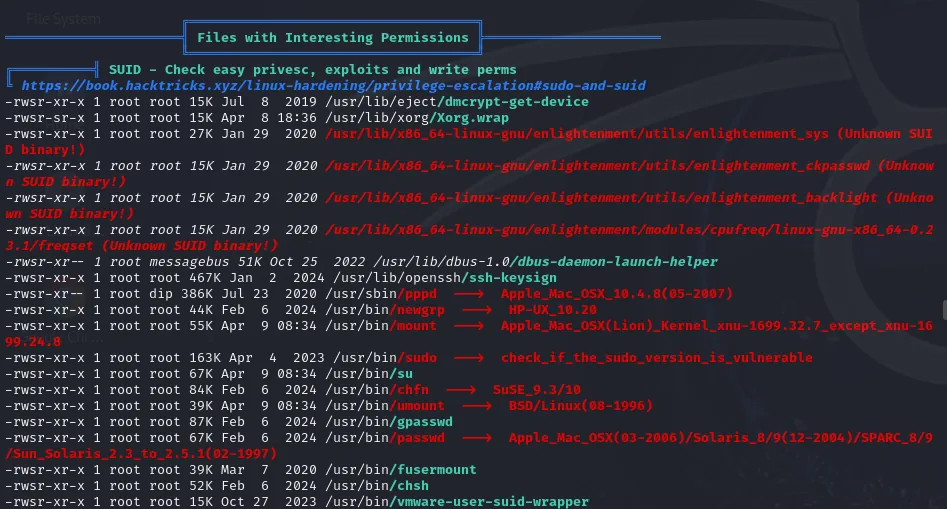947x509 pixels.
Task: Open the book.hacktricks.xyz sudo-and-suid link
Action: tap(333, 86)
